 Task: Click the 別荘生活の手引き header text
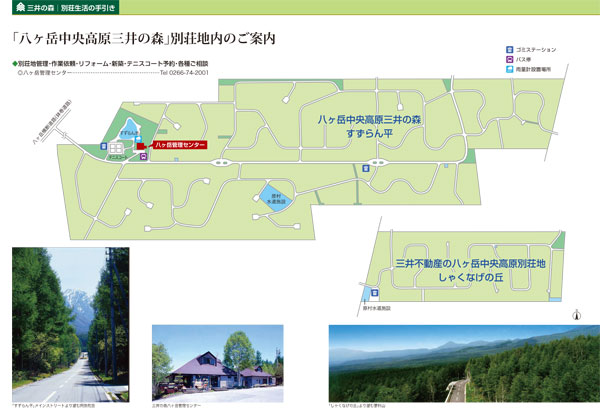(x=88, y=8)
